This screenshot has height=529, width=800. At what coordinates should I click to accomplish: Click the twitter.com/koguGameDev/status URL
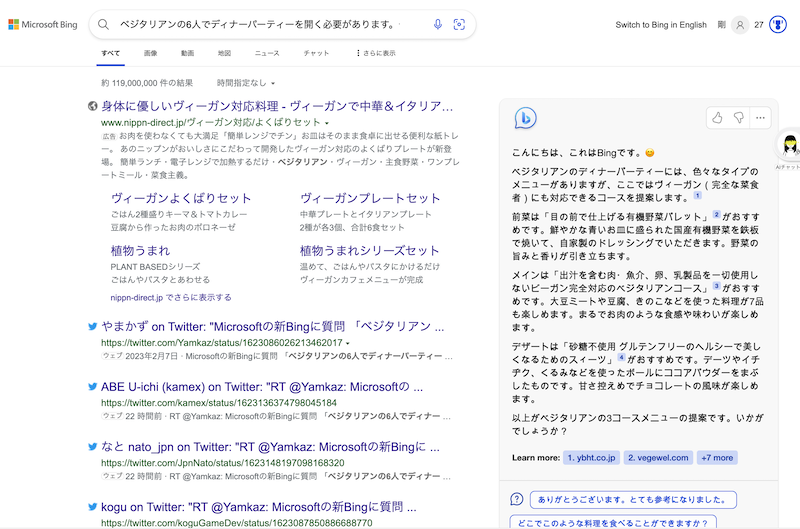point(237,523)
